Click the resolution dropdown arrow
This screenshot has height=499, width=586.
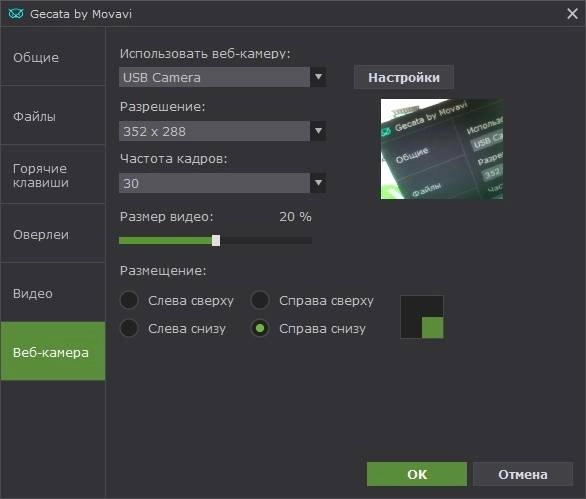(x=318, y=131)
